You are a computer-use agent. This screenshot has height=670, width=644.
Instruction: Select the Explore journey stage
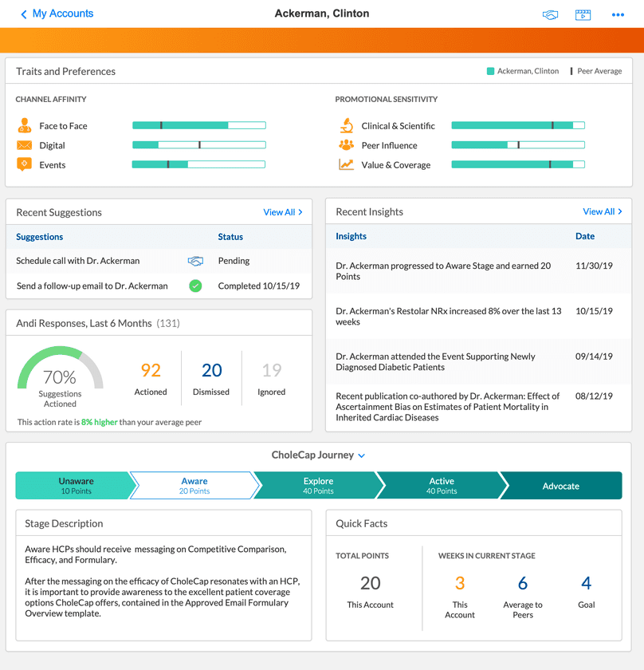[x=318, y=486]
